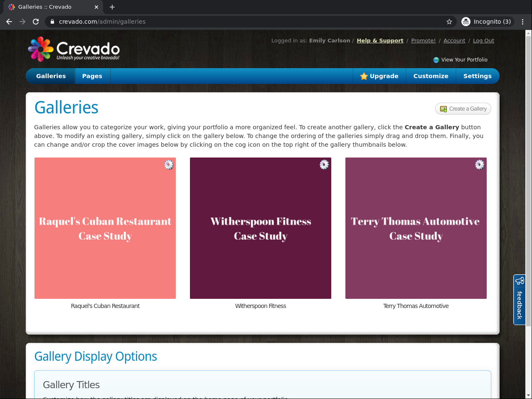Click the star icon on Upgrade
Viewport: 532px width, 399px height.
coord(364,76)
